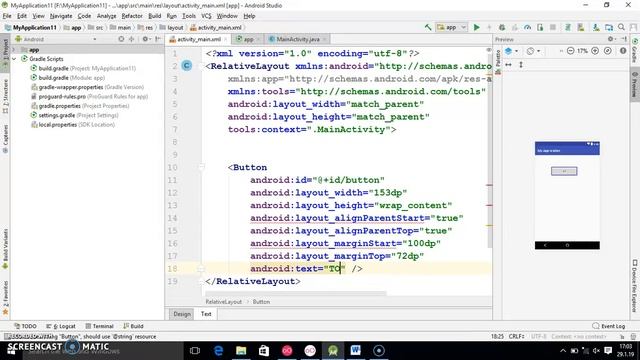Click the RelativeLayout class gutter icon
This screenshot has height=360, width=640.
click(187, 66)
